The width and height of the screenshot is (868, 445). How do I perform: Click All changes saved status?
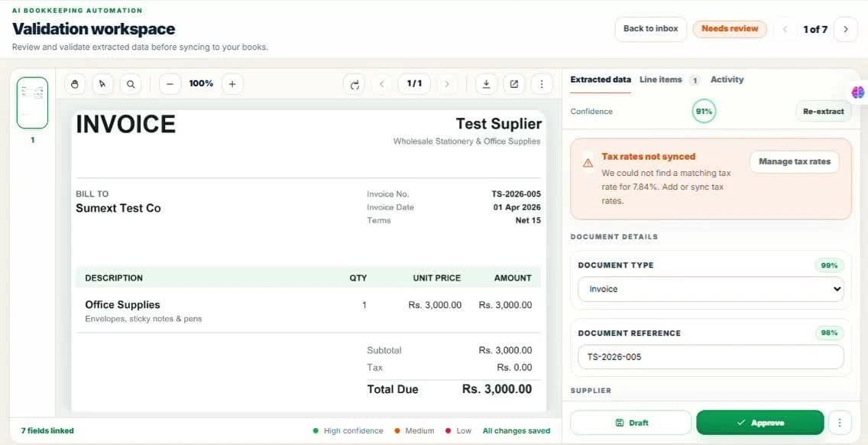(516, 430)
